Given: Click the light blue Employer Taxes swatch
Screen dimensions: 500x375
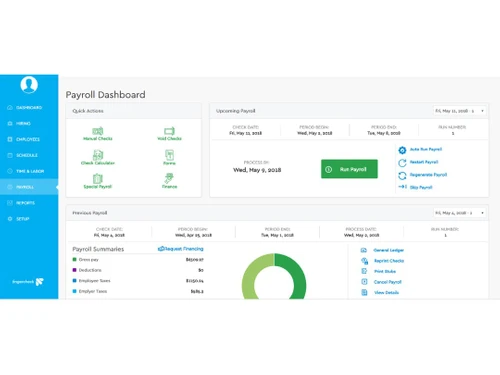Looking at the screenshot, I should pyautogui.click(x=74, y=291).
